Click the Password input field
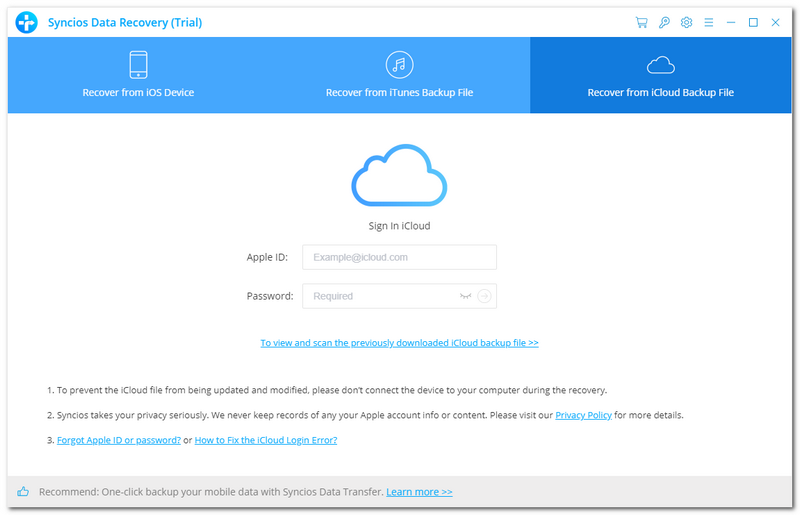The image size is (800, 515). click(x=380, y=296)
